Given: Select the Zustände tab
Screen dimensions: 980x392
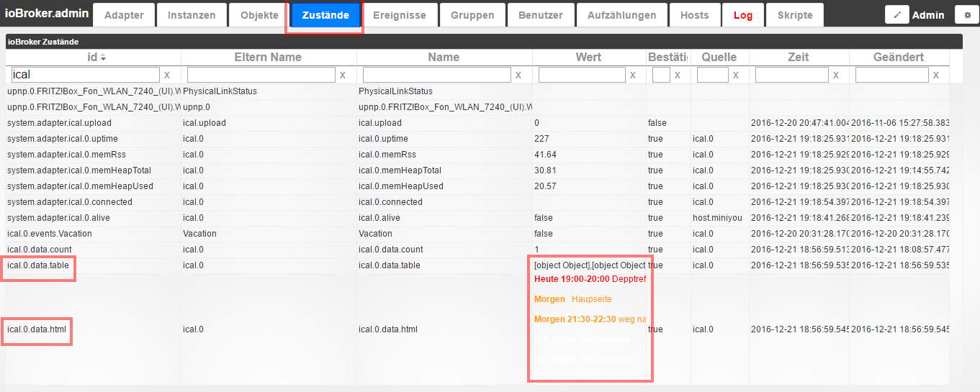Looking at the screenshot, I should coord(325,15).
